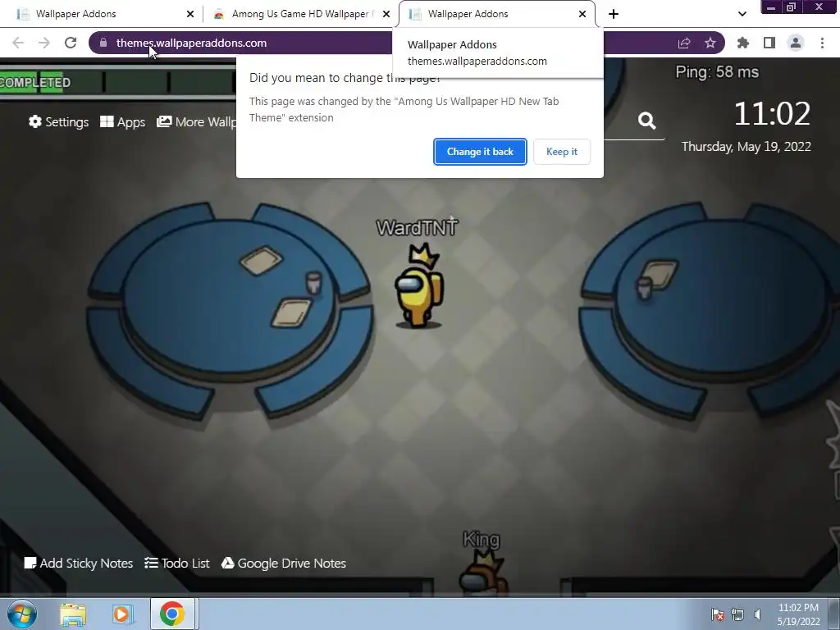The image size is (840, 630).
Task: Go forward to next page
Action: (x=44, y=43)
